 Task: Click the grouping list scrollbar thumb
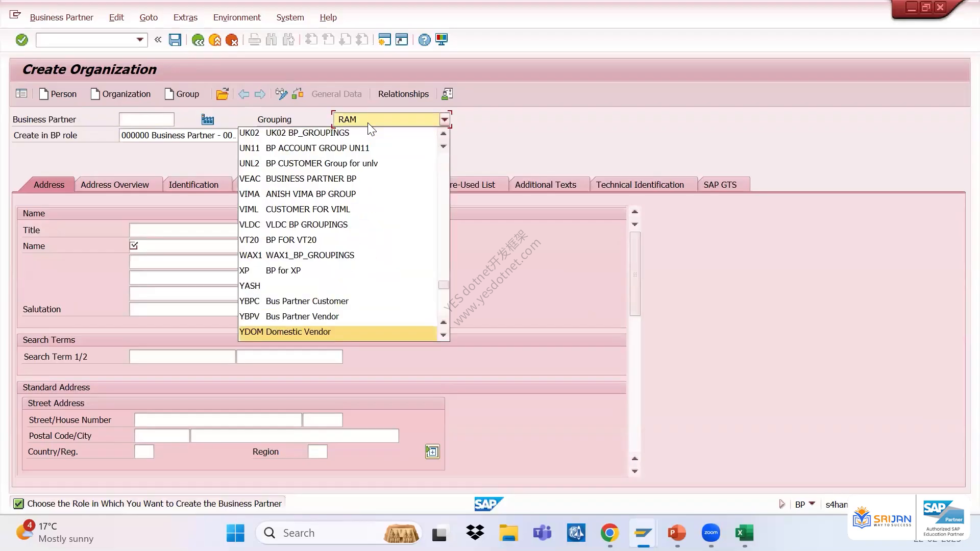[444, 285]
